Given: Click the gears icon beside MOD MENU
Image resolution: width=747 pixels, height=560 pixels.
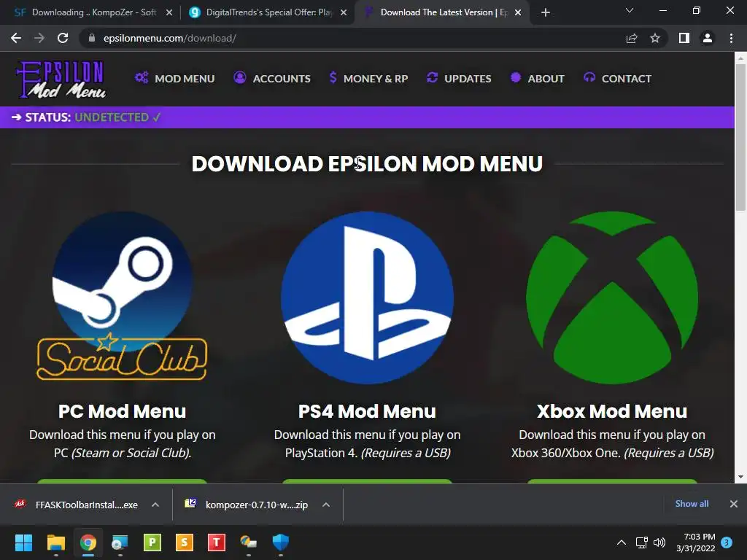Looking at the screenshot, I should pyautogui.click(x=142, y=77).
